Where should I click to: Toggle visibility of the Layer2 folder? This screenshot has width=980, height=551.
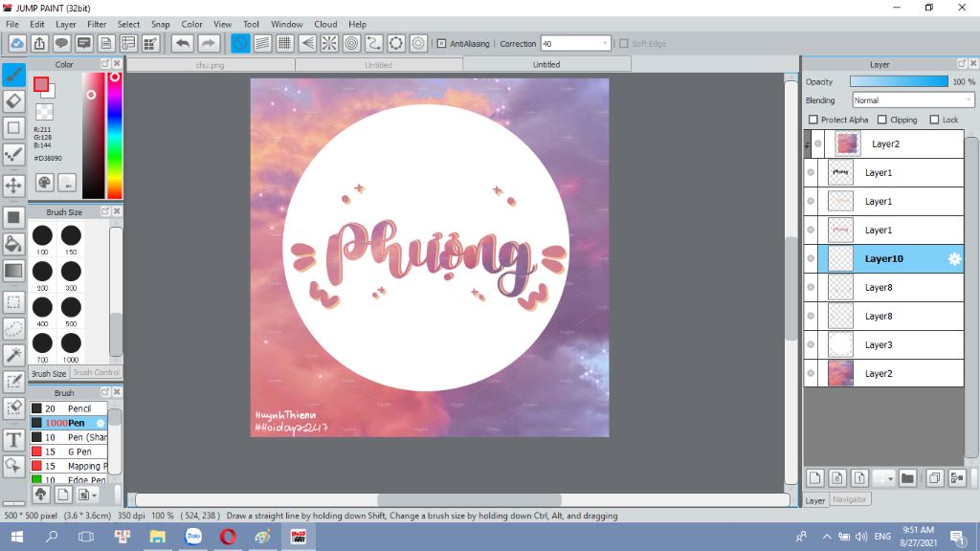[x=817, y=143]
